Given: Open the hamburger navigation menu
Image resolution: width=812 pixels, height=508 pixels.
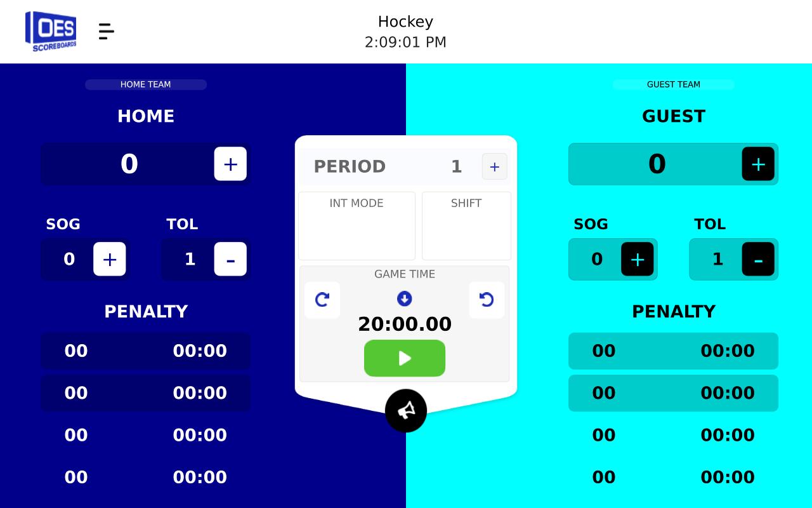Looking at the screenshot, I should point(106,31).
